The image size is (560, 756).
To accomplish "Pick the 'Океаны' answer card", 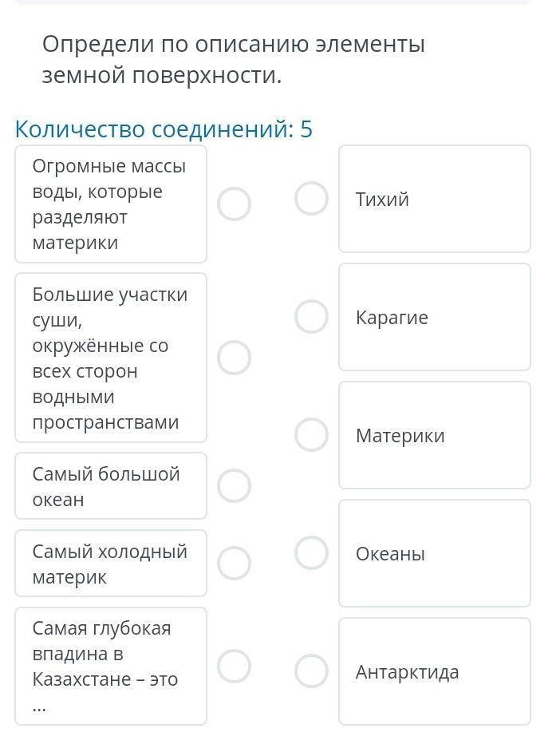I will [x=434, y=553].
